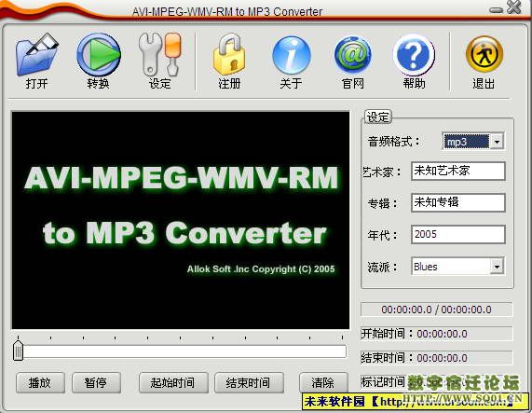Set the 起始时间 start time button
The width and height of the screenshot is (532, 413).
click(x=173, y=383)
